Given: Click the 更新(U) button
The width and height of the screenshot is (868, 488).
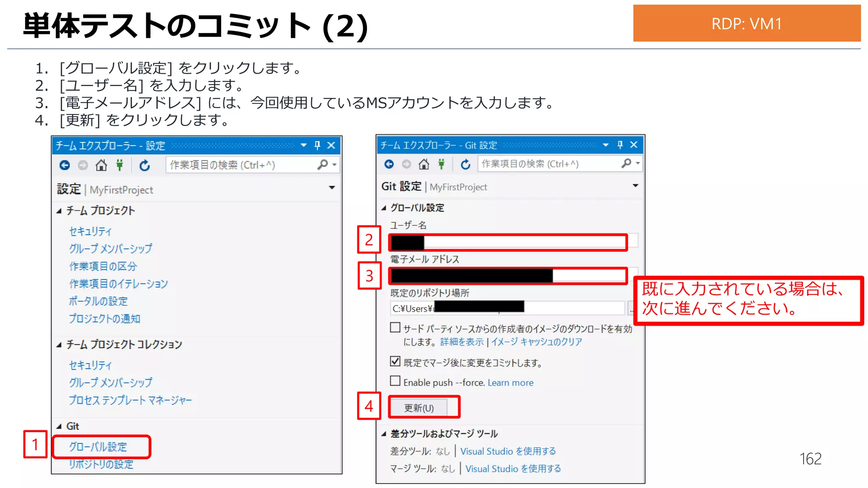Looking at the screenshot, I should [419, 408].
